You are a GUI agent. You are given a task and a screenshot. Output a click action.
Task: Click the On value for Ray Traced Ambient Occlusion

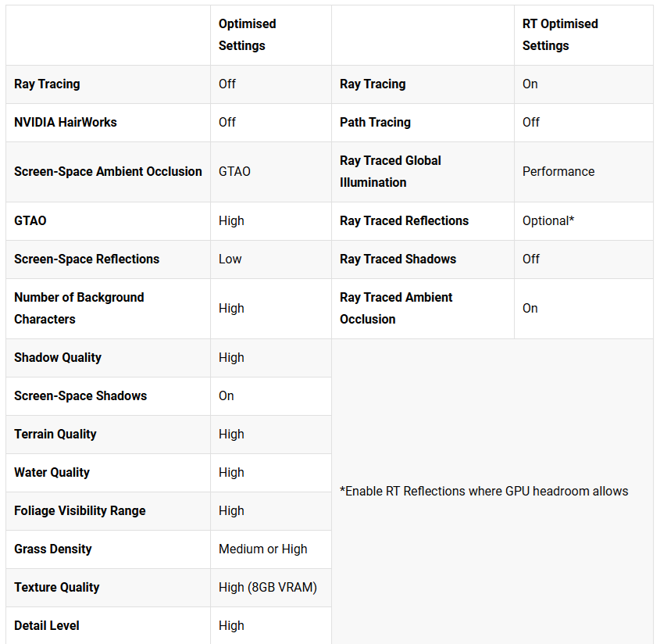[530, 308]
